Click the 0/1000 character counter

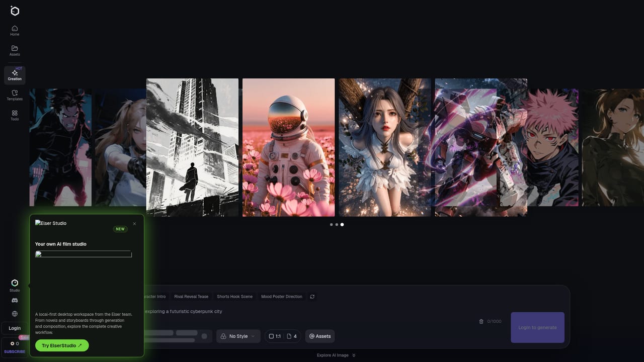pos(494,321)
